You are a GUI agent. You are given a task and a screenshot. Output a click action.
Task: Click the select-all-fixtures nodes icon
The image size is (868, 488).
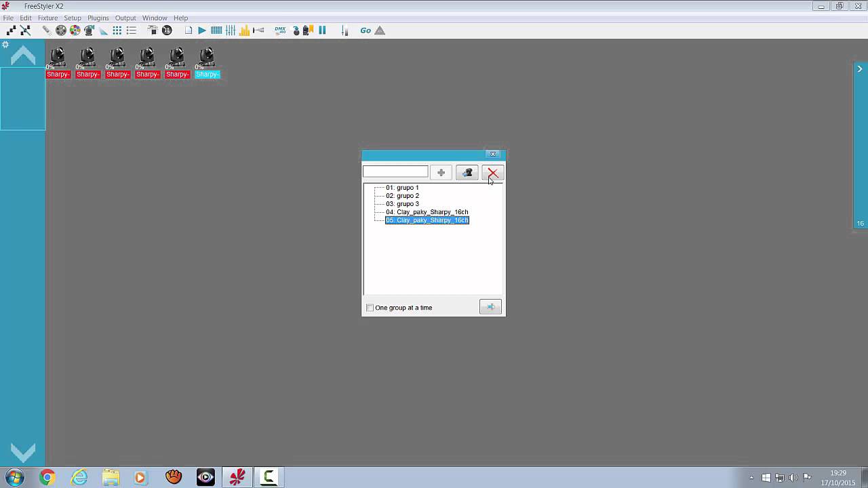click(12, 30)
